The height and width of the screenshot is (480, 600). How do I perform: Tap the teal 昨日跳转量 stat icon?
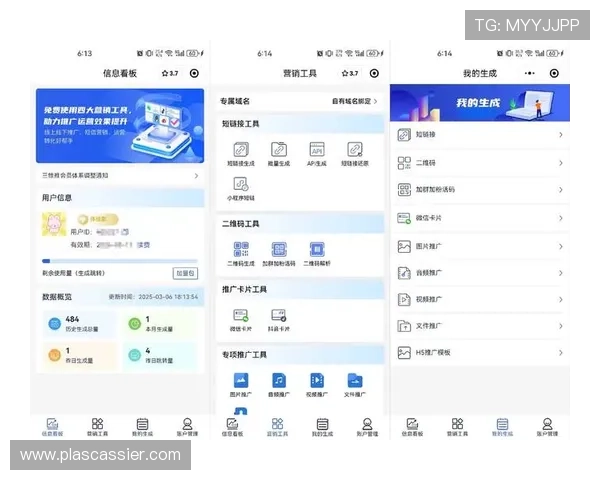[135, 355]
